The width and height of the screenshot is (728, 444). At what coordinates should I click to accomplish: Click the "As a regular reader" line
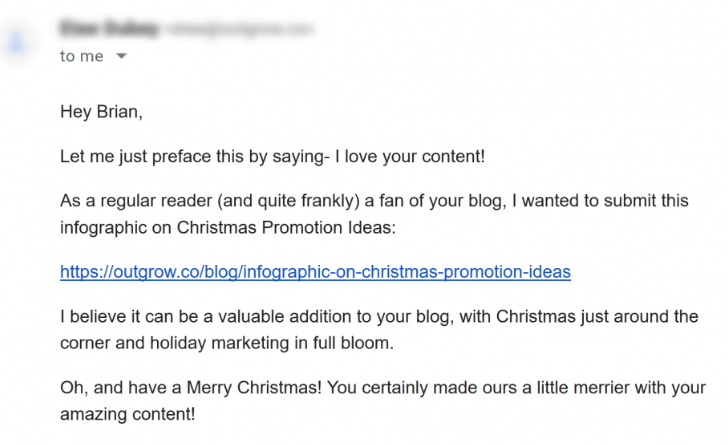click(x=374, y=201)
